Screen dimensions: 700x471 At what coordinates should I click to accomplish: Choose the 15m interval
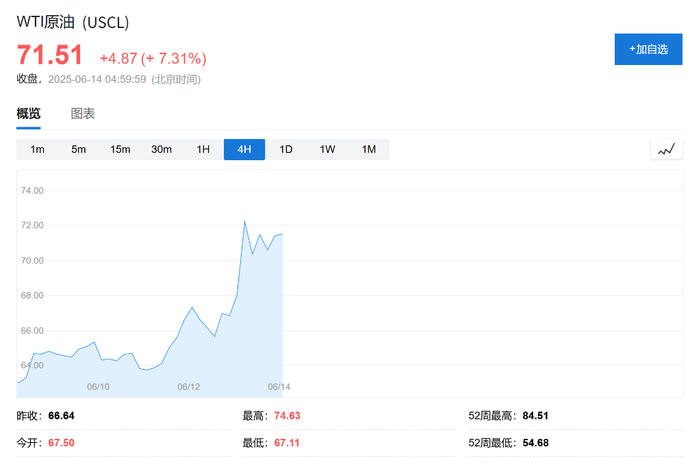coord(120,150)
